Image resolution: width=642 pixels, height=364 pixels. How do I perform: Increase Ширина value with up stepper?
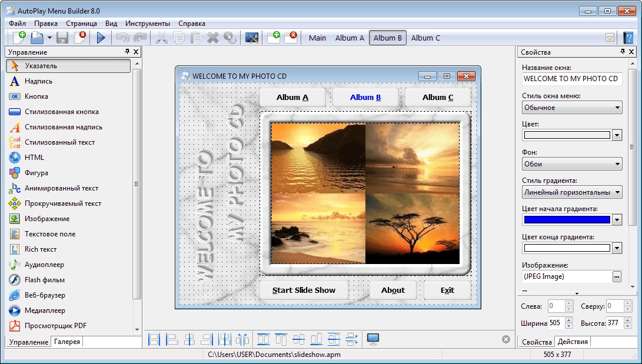click(568, 320)
